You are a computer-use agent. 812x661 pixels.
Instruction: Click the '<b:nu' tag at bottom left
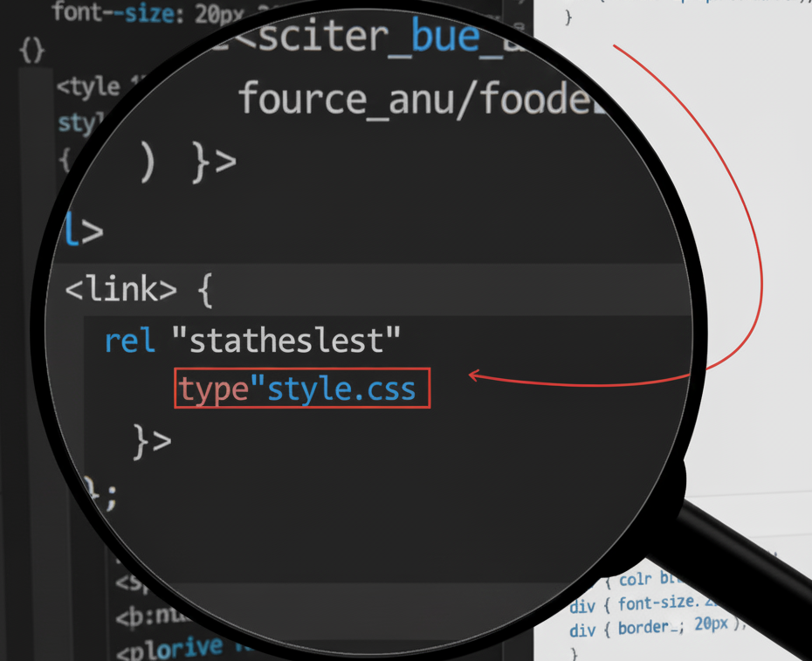pyautogui.click(x=148, y=617)
